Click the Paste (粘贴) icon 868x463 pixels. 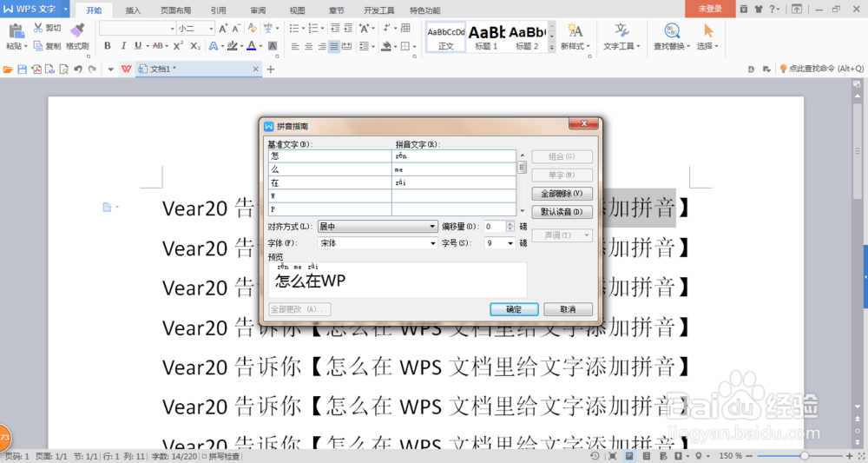point(16,32)
